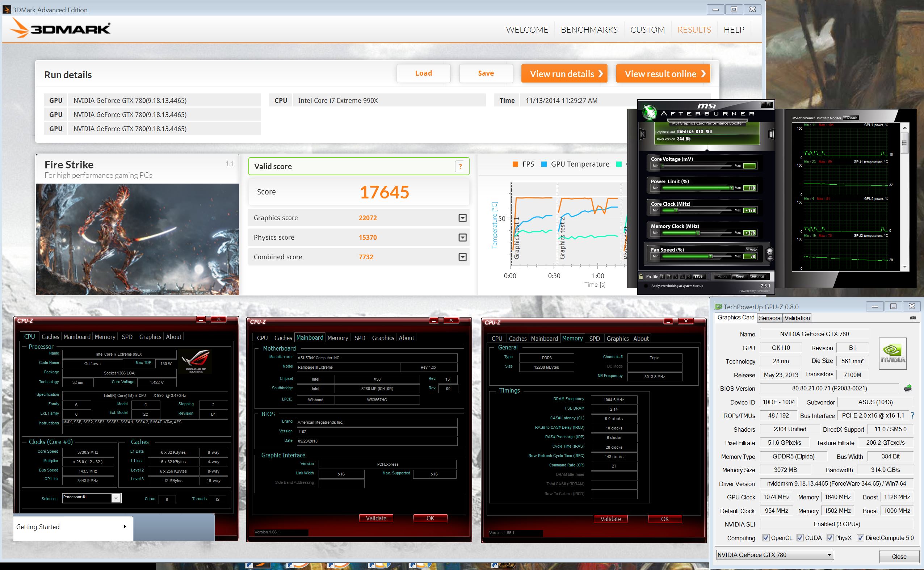This screenshot has width=924, height=570.
Task: Uncheck the PhysX checkbox in GPU-Z
Action: [x=829, y=538]
